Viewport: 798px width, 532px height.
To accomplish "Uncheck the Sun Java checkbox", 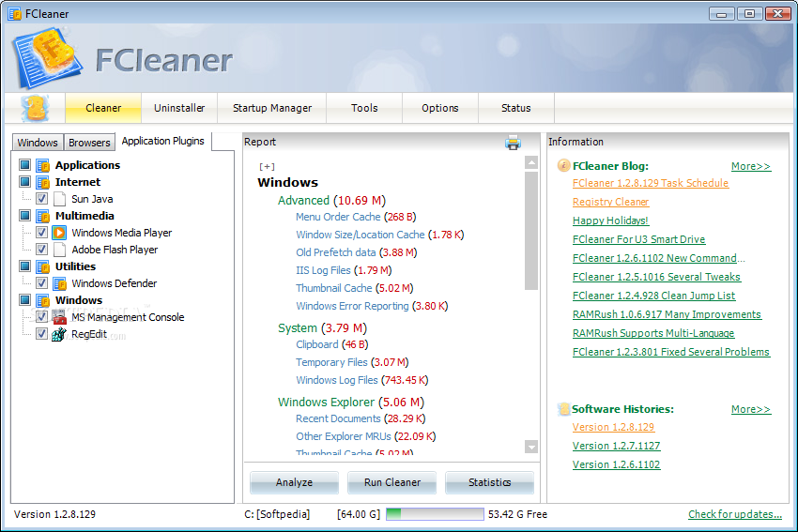I will click(41, 199).
